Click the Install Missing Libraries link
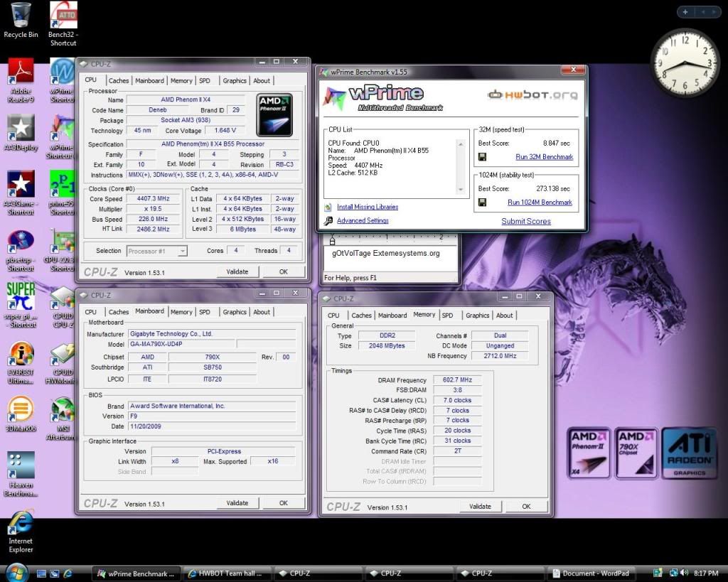 click(368, 207)
